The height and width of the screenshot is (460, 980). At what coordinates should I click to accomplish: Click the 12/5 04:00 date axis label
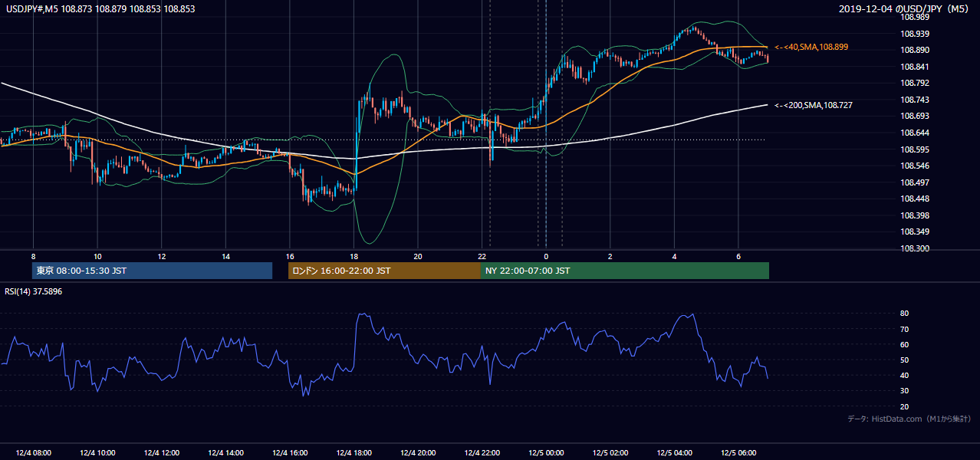[x=674, y=453]
